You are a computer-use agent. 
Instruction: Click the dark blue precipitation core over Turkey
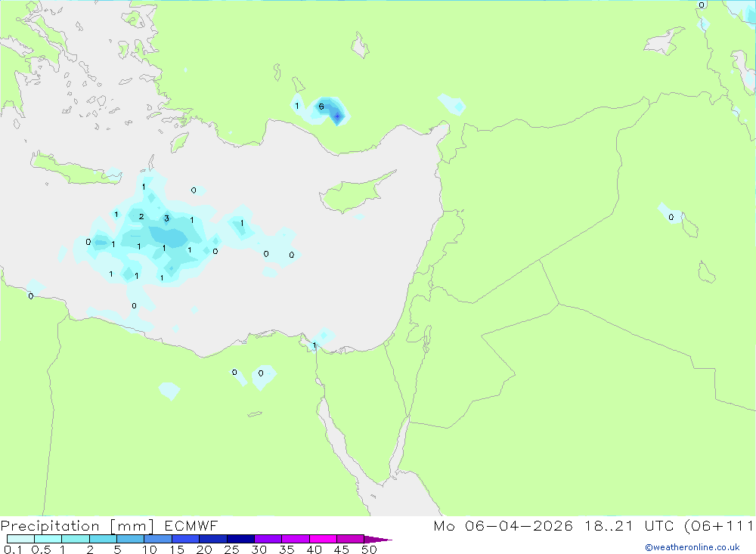coord(337,116)
